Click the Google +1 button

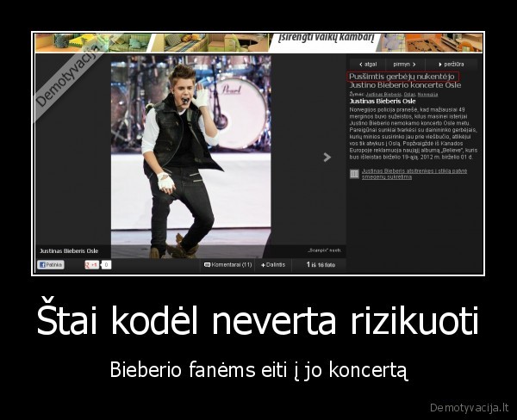click(90, 265)
